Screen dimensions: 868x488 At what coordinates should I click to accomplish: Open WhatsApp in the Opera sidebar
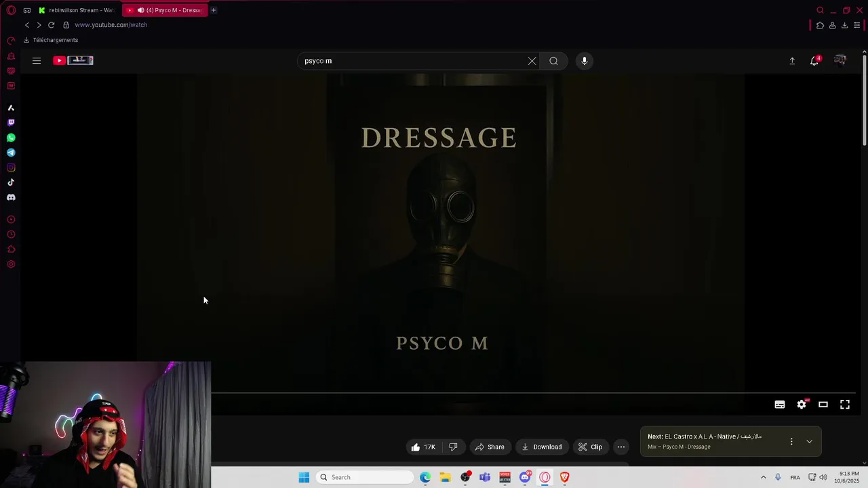11,138
